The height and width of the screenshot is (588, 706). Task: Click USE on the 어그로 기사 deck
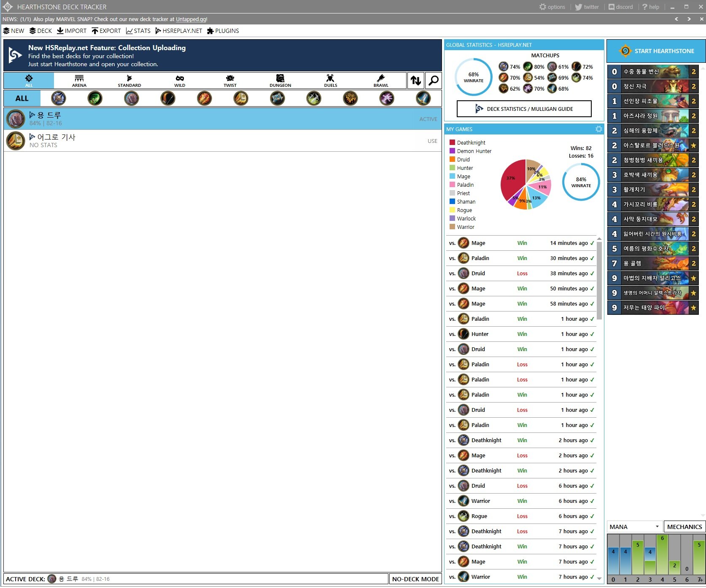(x=432, y=141)
